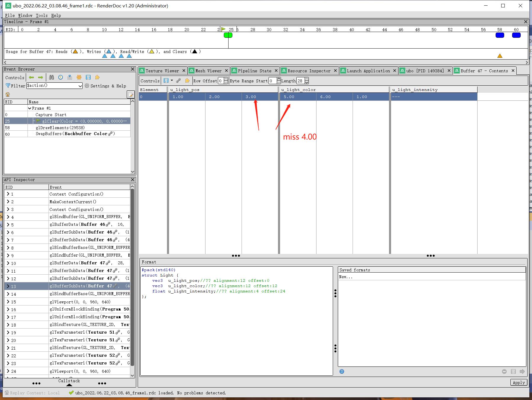The image size is (532, 400).
Task: Click the green marker at EID 25 on timeline
Action: [x=228, y=35]
